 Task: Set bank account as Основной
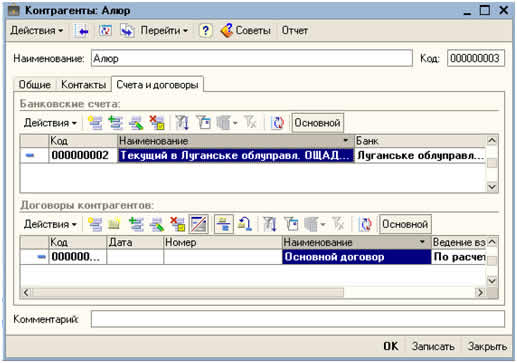pos(317,123)
